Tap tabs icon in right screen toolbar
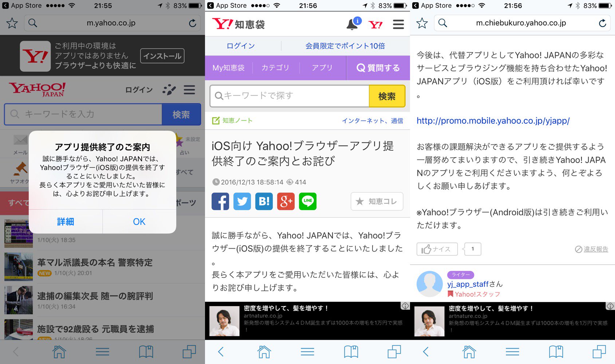The width and height of the screenshot is (615, 364). pos(599,352)
